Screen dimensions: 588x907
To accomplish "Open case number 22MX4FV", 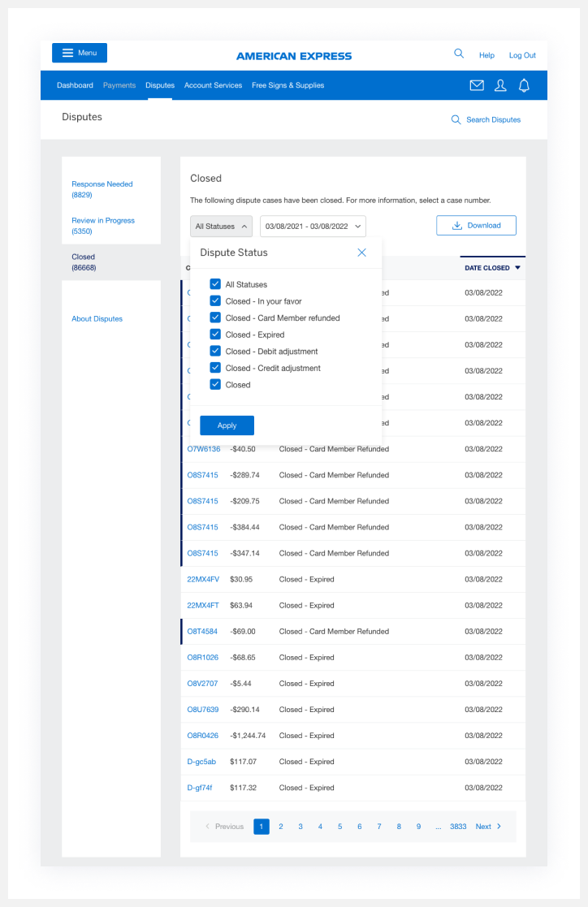I will [x=203, y=579].
